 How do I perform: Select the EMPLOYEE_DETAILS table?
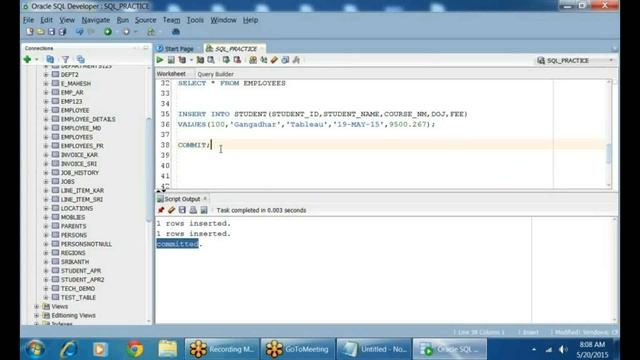tap(88, 119)
